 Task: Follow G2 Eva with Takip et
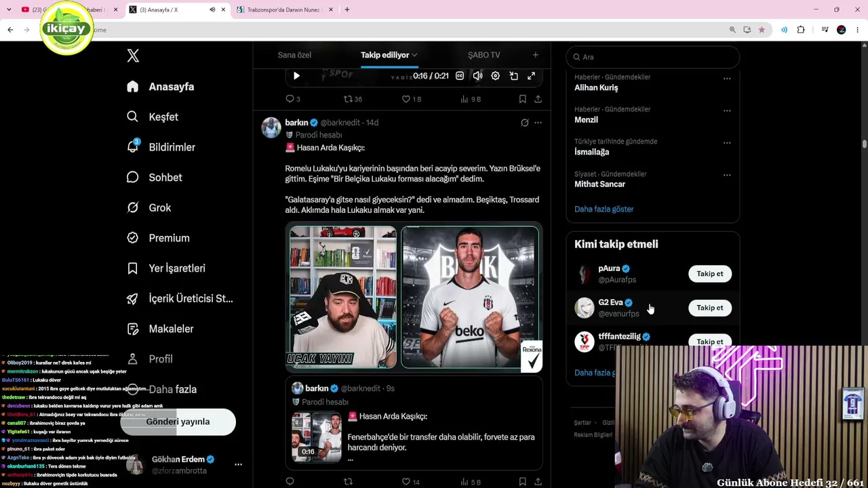pos(710,308)
